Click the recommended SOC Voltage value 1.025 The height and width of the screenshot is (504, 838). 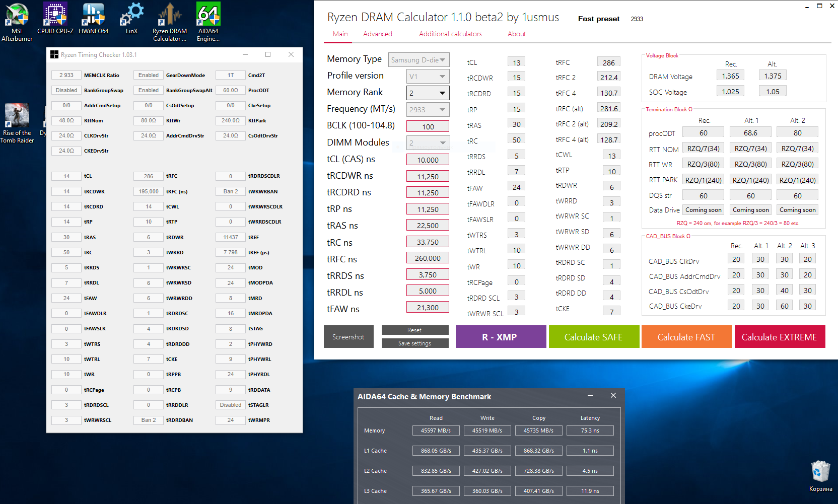coord(730,92)
